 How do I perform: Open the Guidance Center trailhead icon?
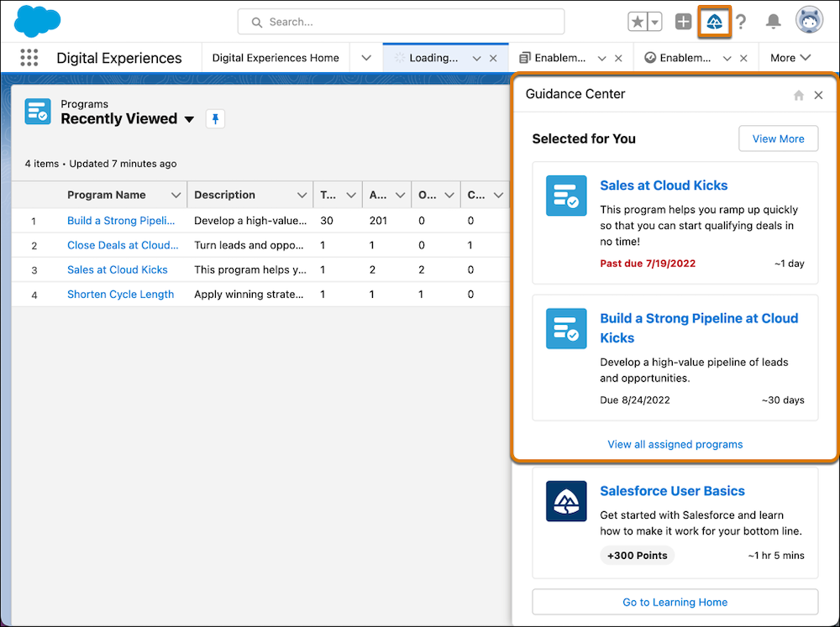(x=714, y=22)
